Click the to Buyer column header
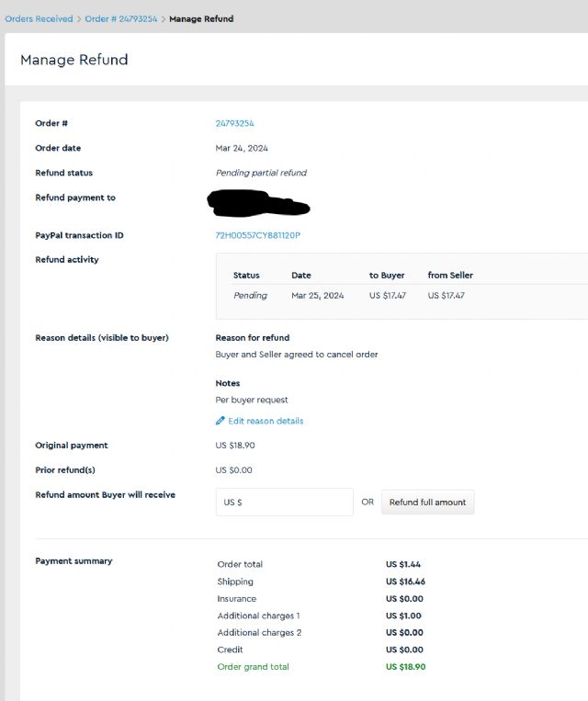This screenshot has height=701, width=588. 387,275
